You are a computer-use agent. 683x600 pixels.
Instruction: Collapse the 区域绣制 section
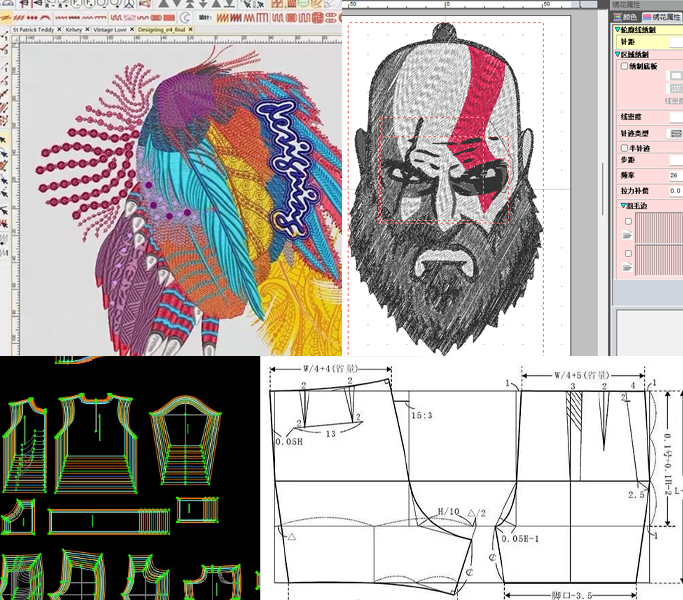tap(618, 54)
